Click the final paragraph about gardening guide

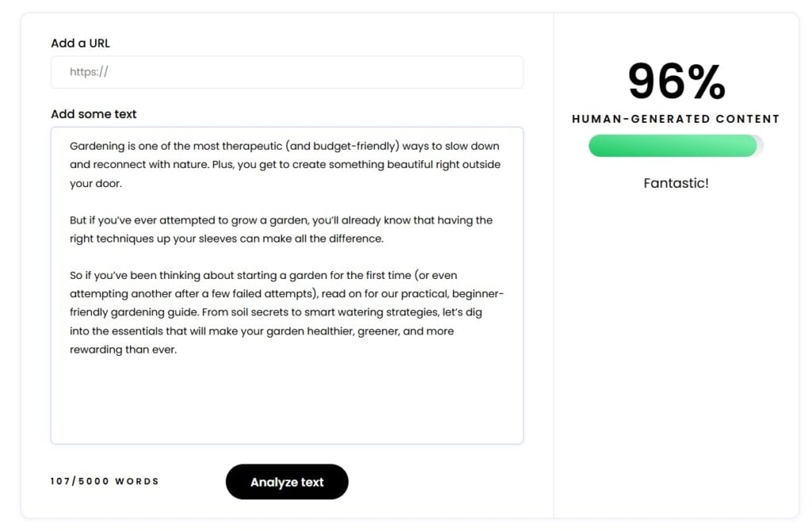tap(284, 311)
